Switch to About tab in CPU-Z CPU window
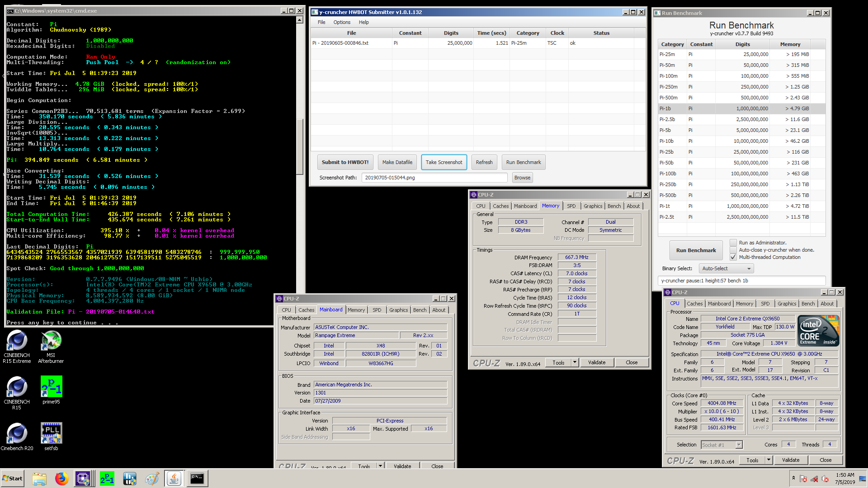 [827, 304]
